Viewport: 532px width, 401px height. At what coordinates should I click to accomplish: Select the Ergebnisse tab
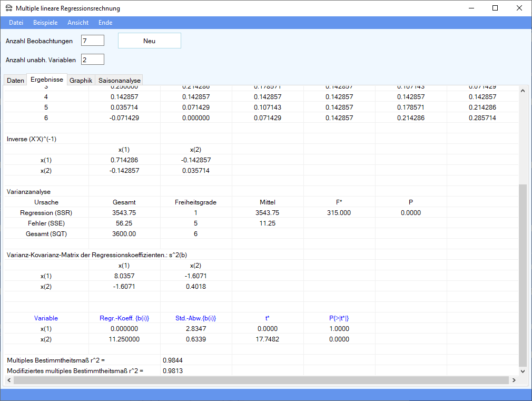tap(47, 80)
